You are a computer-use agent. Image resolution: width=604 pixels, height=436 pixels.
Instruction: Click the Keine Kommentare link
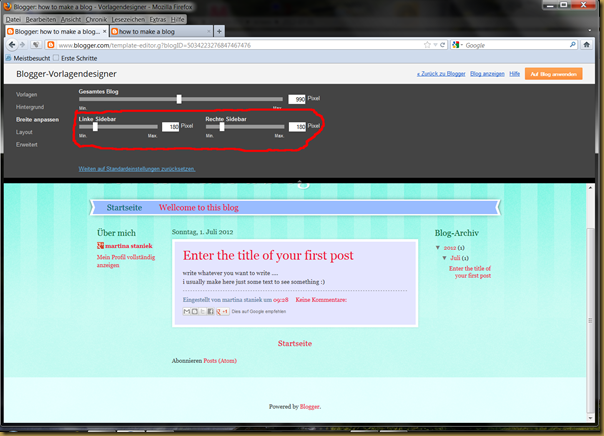(321, 300)
